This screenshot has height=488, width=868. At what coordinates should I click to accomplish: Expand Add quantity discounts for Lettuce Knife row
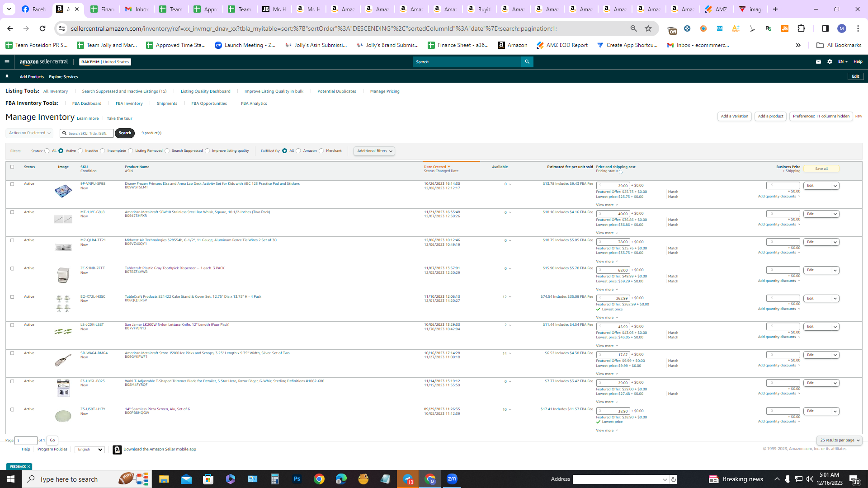pos(779,337)
